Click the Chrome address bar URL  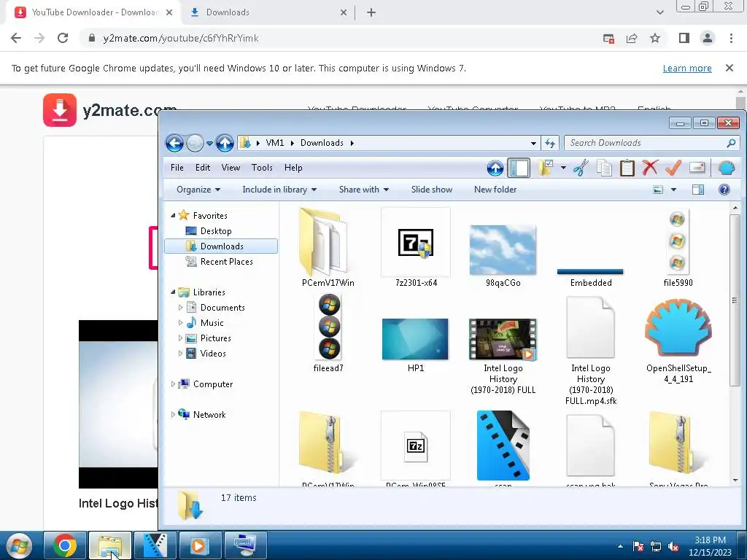click(x=181, y=38)
